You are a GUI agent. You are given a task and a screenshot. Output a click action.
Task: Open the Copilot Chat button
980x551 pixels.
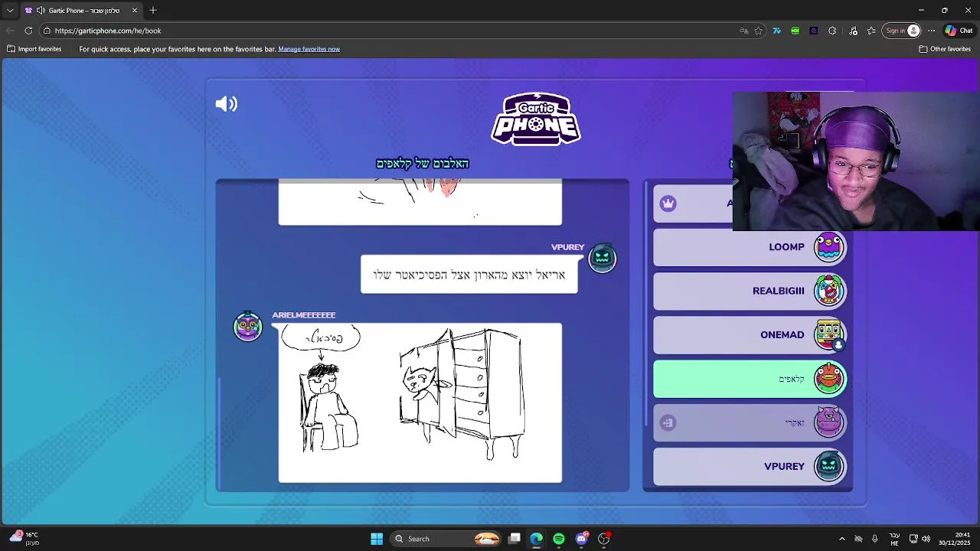coord(959,31)
